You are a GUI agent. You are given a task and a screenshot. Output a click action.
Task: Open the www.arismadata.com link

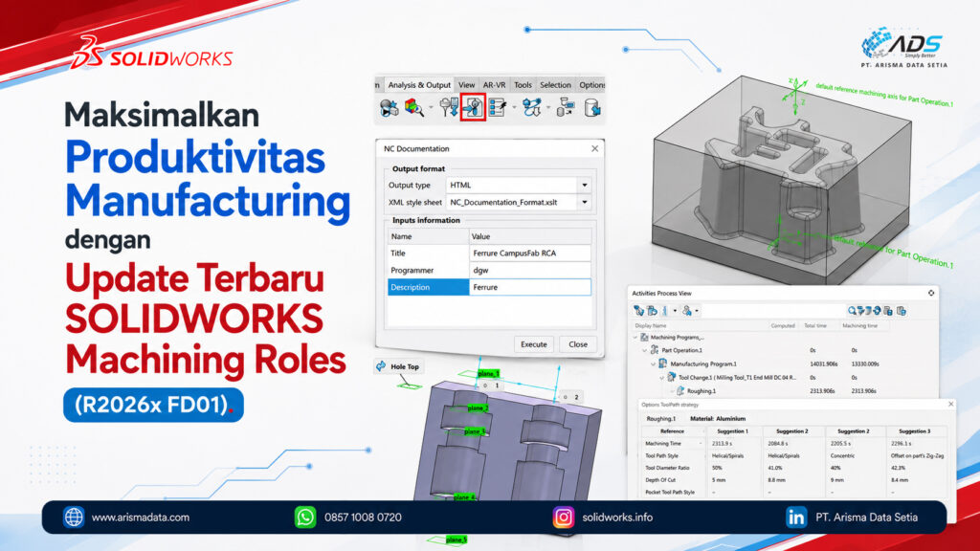click(141, 518)
